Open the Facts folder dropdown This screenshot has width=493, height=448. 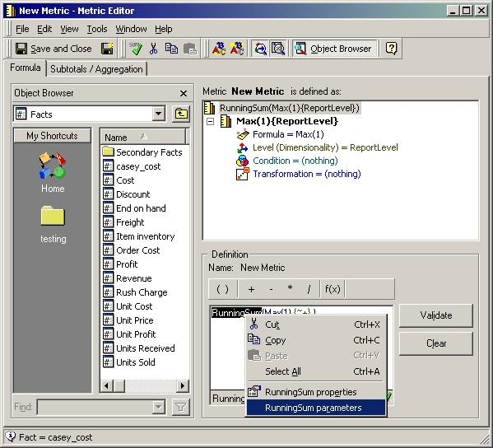pos(159,114)
